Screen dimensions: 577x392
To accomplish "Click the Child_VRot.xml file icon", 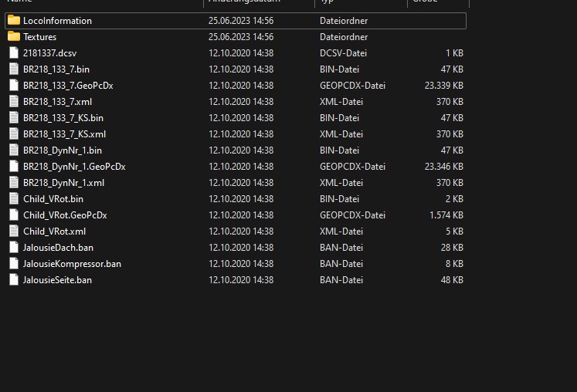I will coord(14,231).
